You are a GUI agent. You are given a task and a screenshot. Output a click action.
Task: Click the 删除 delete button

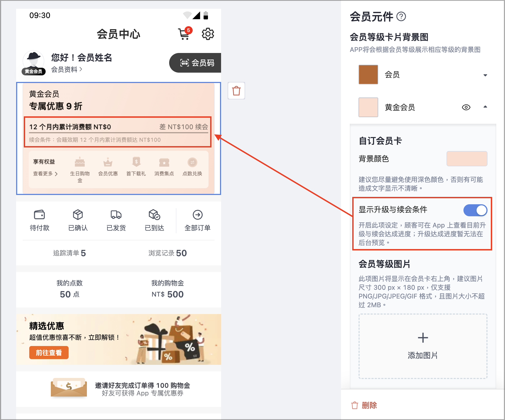pos(364,405)
